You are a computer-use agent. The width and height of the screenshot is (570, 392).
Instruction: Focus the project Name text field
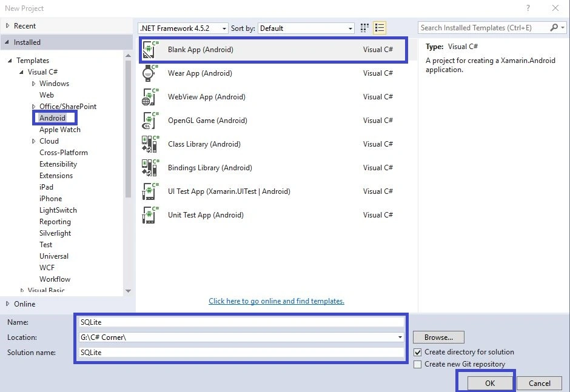pyautogui.click(x=241, y=322)
